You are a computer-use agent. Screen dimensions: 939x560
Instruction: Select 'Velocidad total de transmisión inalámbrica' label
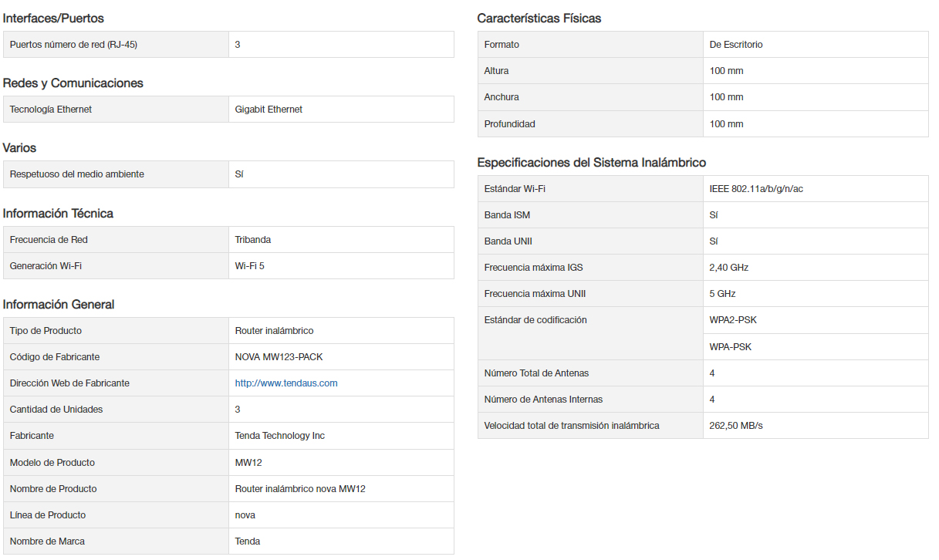(572, 426)
